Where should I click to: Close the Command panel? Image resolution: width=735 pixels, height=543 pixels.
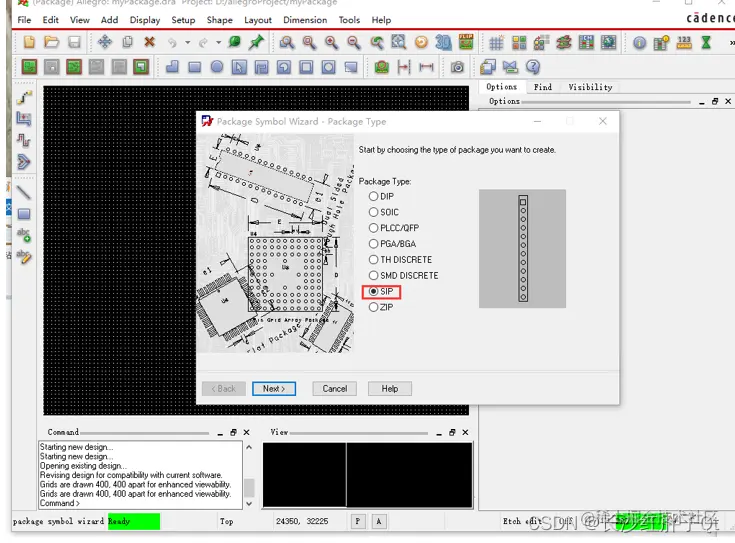247,432
